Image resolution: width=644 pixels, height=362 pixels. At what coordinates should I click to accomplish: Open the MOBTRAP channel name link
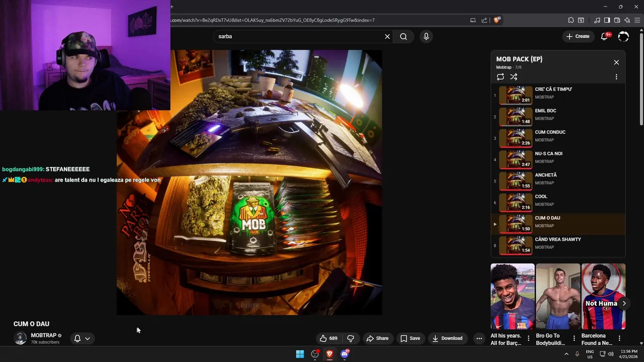pos(44,335)
